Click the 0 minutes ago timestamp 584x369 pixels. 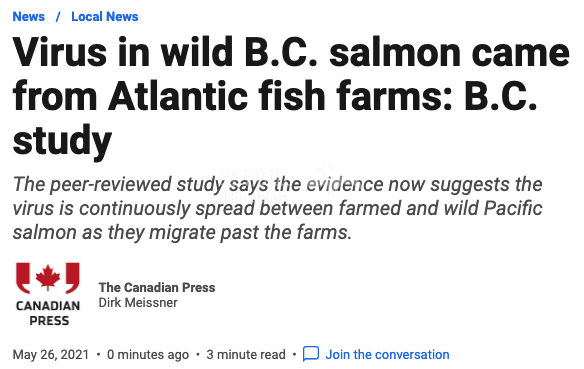pyautogui.click(x=148, y=354)
